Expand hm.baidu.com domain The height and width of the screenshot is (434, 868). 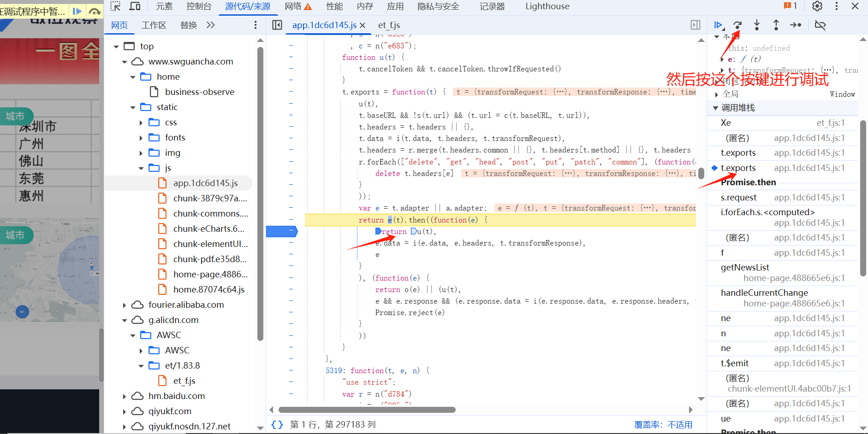pos(125,396)
